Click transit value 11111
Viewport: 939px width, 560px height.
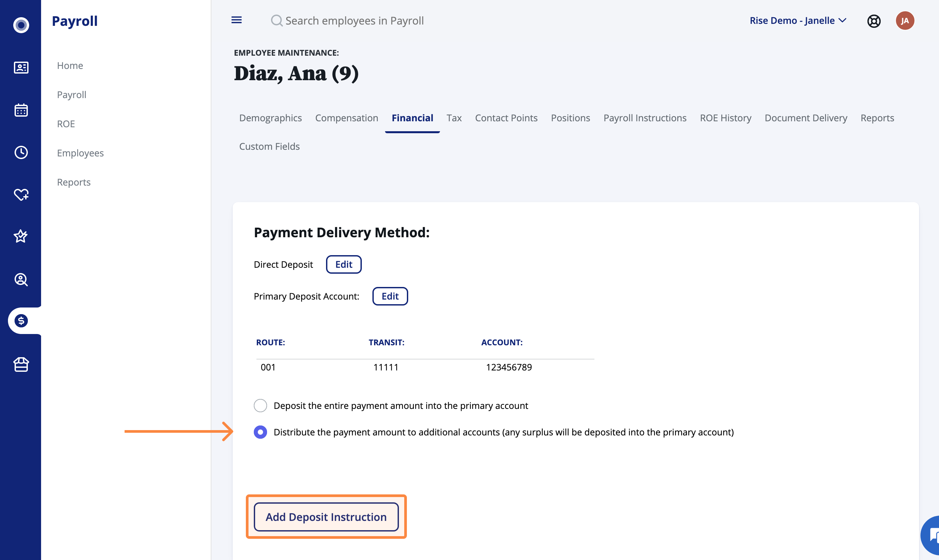click(x=386, y=367)
